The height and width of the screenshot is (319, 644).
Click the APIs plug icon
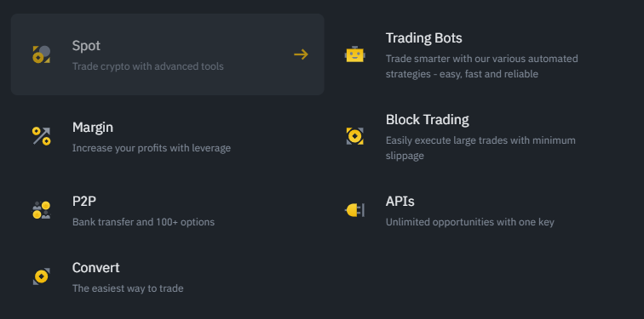(355, 210)
